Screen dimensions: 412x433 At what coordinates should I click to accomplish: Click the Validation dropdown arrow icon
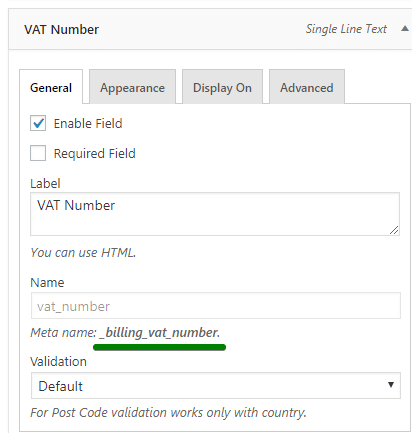pyautogui.click(x=391, y=385)
